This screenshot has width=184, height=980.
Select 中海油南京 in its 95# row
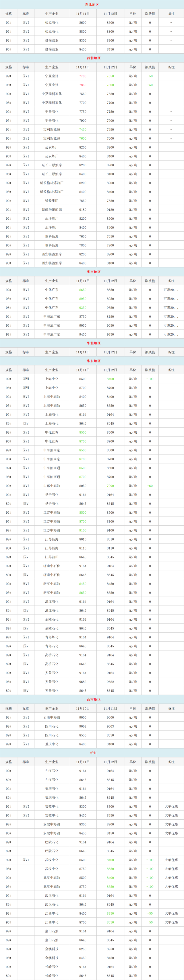[x=52, y=459]
